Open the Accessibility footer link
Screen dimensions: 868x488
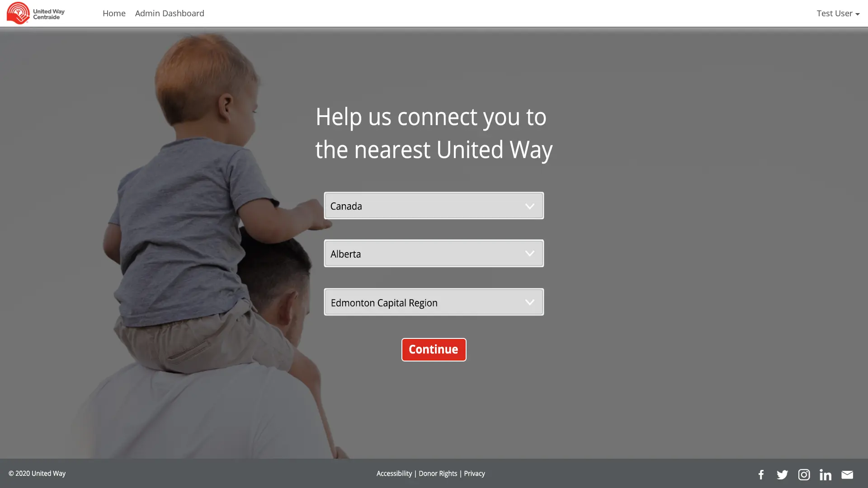(394, 473)
